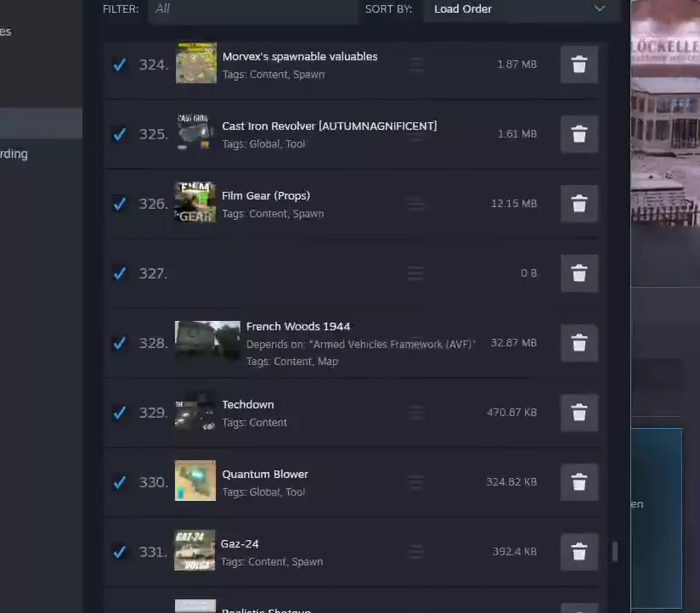Open the Sort By Load Order dropdown
700x613 pixels.
click(x=521, y=9)
